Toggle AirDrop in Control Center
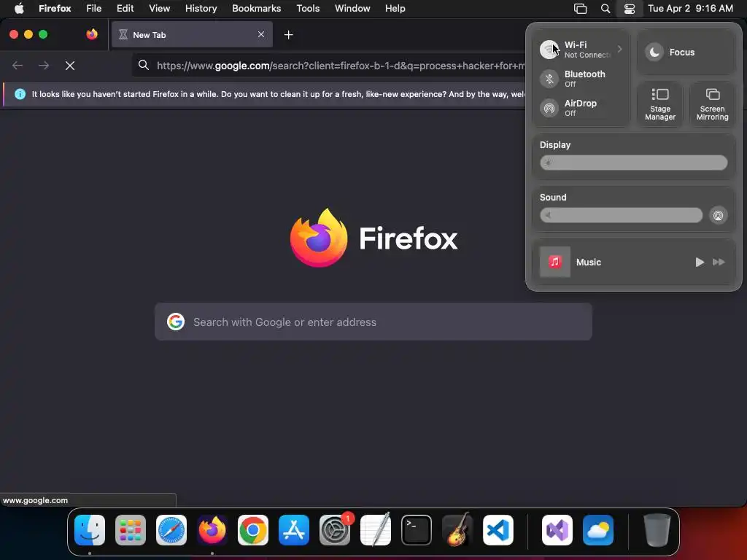The width and height of the screenshot is (747, 560). 549,108
